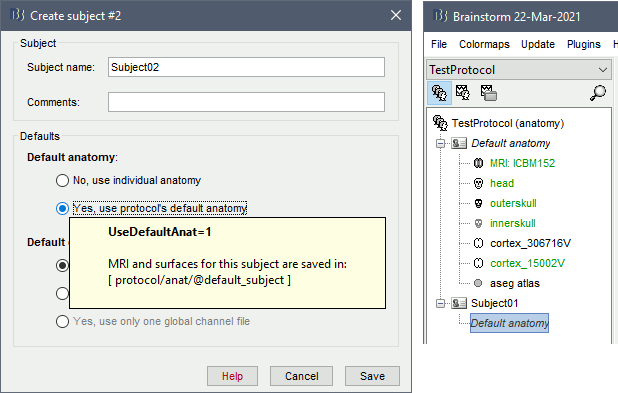
Task: Open the database search magnifier icon
Action: 598,93
